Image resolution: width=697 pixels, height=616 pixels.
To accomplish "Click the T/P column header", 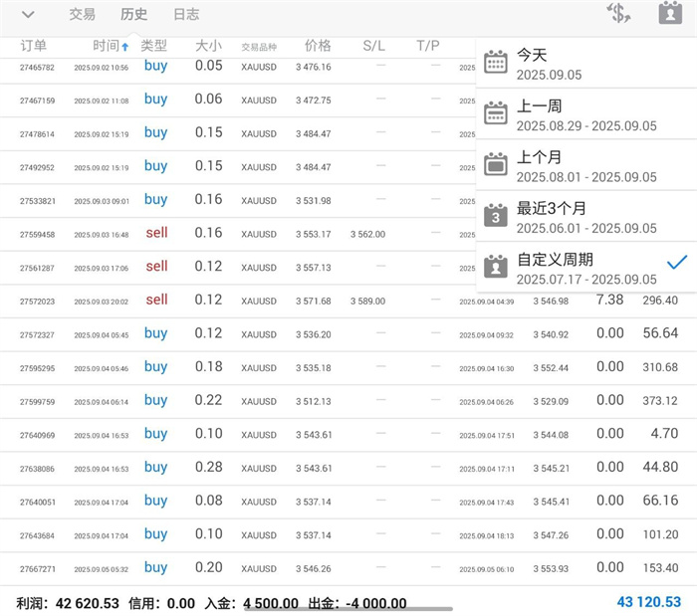I will pyautogui.click(x=428, y=46).
